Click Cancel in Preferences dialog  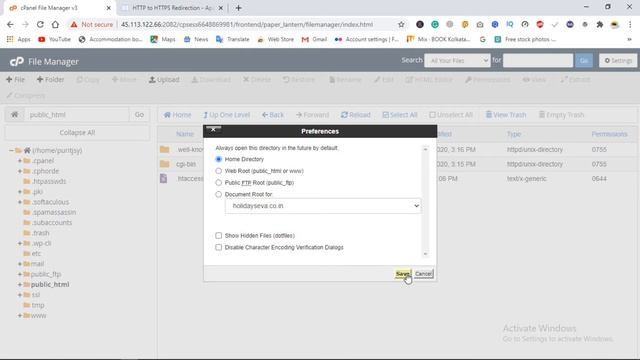(423, 273)
